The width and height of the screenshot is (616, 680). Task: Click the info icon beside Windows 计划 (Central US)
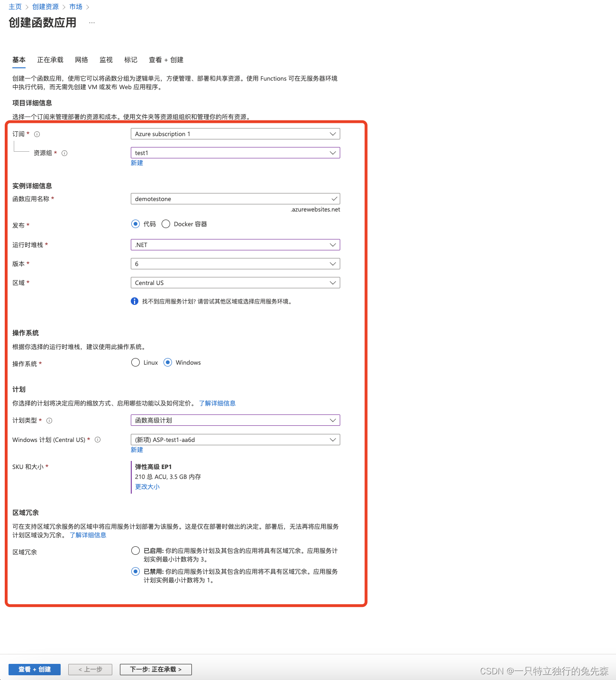pyautogui.click(x=98, y=440)
